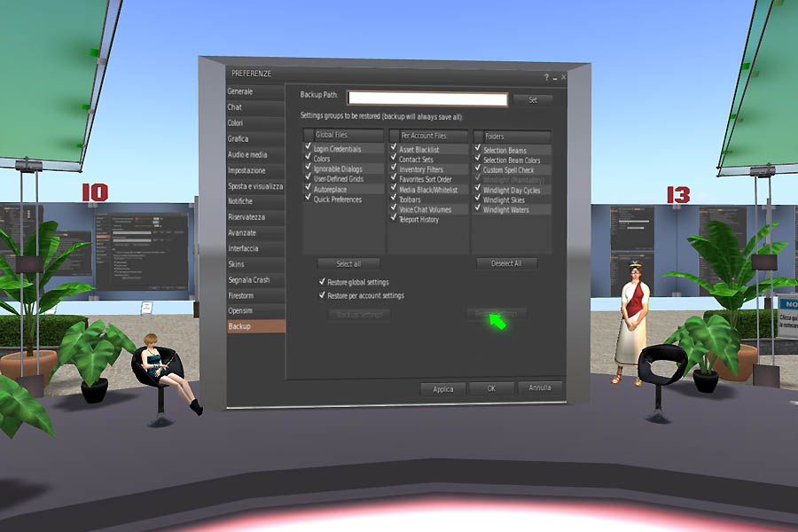Open the Generale preferences tab
The width and height of the screenshot is (798, 532).
255,91
